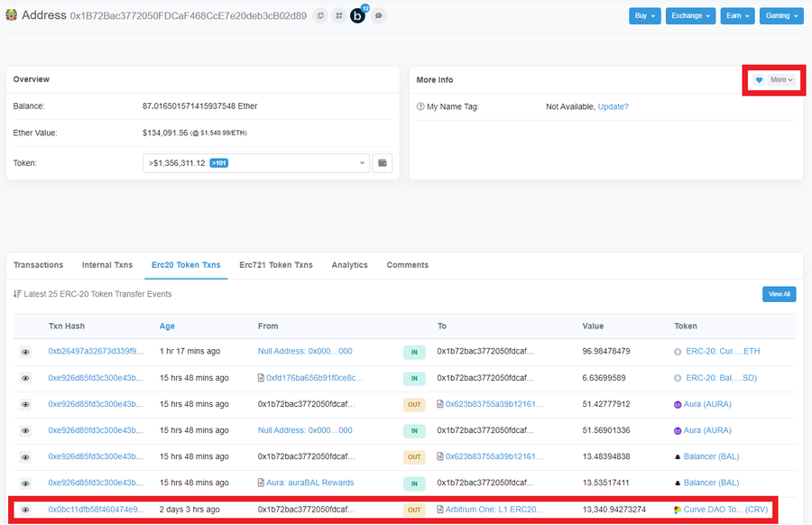Image resolution: width=812 pixels, height=525 pixels.
Task: Click the View All button
Action: (779, 293)
